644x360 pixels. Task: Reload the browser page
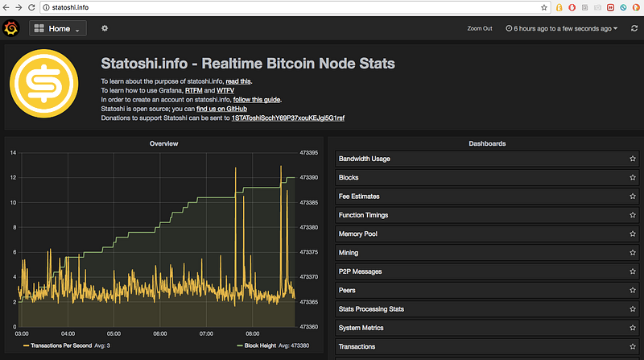[x=31, y=7]
